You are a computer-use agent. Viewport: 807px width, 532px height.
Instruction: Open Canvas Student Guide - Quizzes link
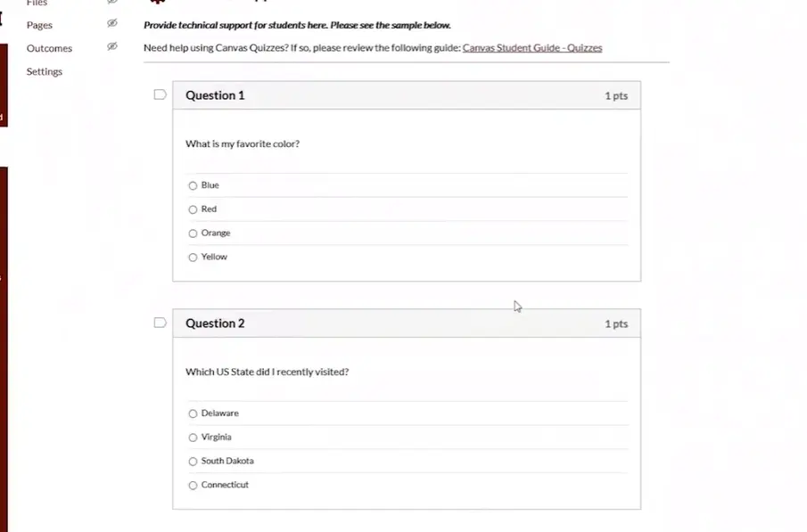(531, 48)
